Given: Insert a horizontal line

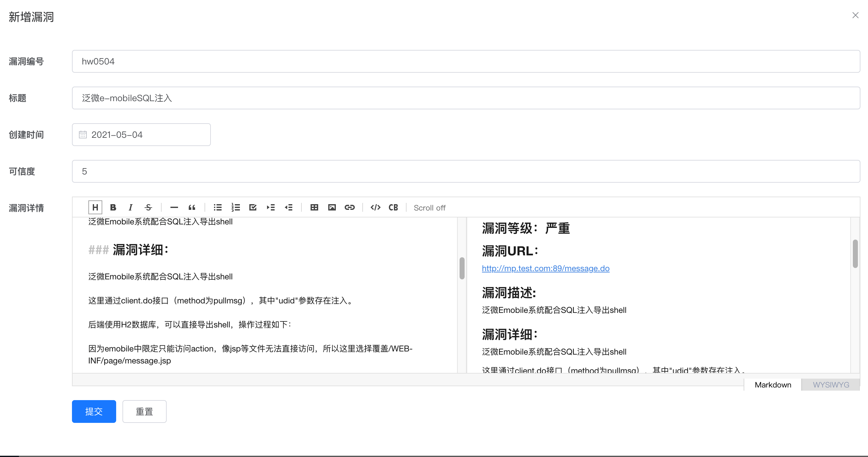Looking at the screenshot, I should point(174,207).
